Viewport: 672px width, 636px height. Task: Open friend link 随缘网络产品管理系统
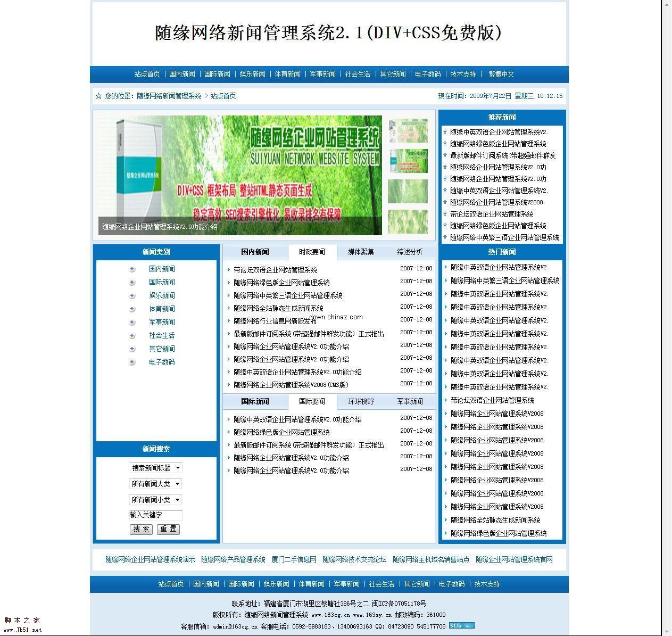point(233,559)
